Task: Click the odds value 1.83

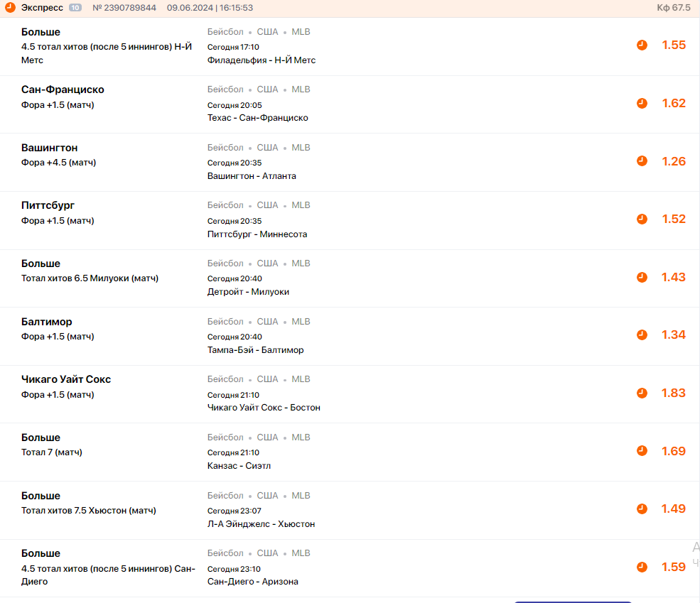Action: 674,393
